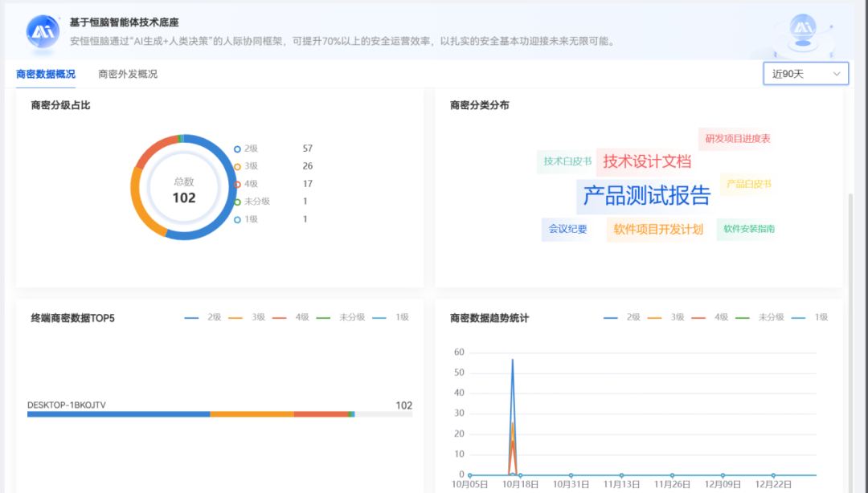Toggle the 2级 legend marker in donut chart
This screenshot has width=868, height=493.
coord(237,149)
